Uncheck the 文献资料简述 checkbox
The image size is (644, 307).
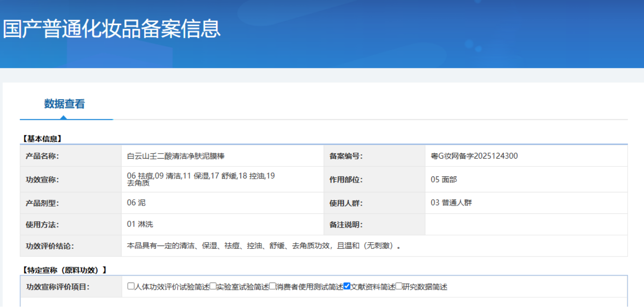[347, 286]
